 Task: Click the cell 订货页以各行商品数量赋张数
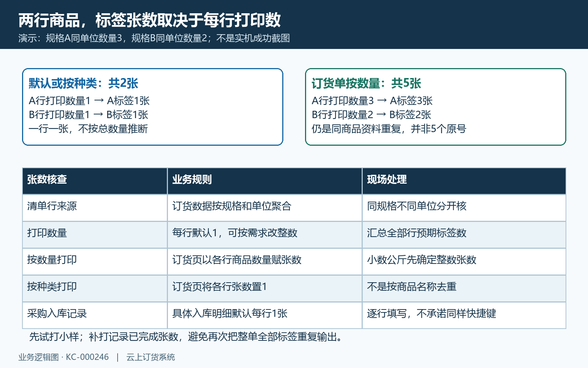tap(265, 261)
